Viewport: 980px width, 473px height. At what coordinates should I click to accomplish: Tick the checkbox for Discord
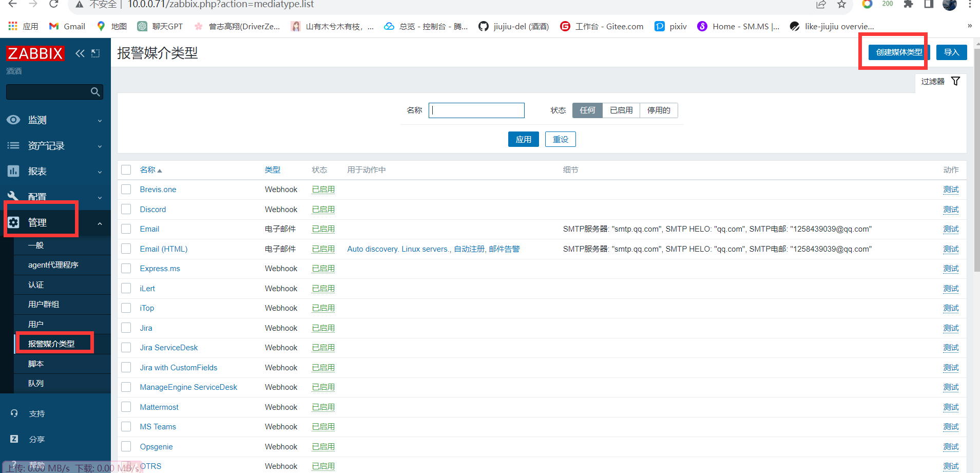pos(126,209)
